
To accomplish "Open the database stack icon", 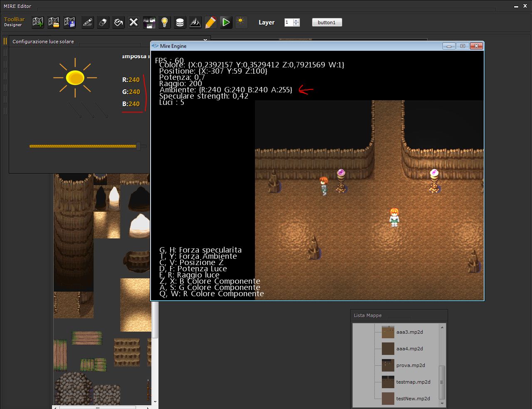I will [x=180, y=22].
